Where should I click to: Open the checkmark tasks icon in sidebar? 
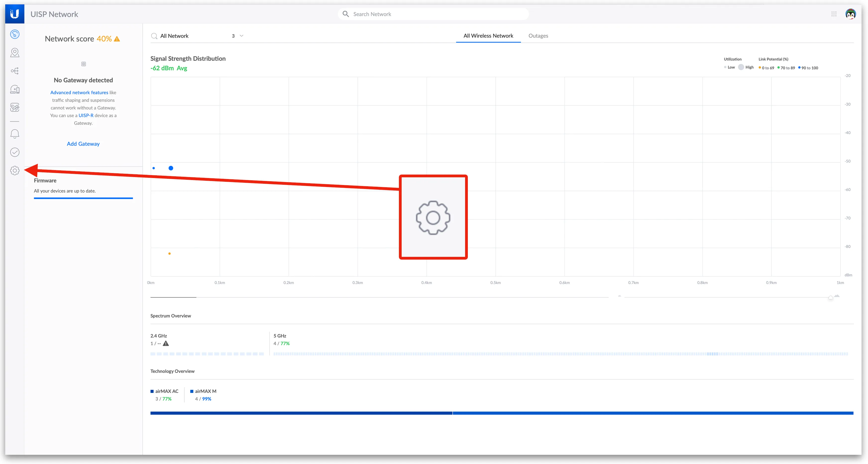click(14, 152)
